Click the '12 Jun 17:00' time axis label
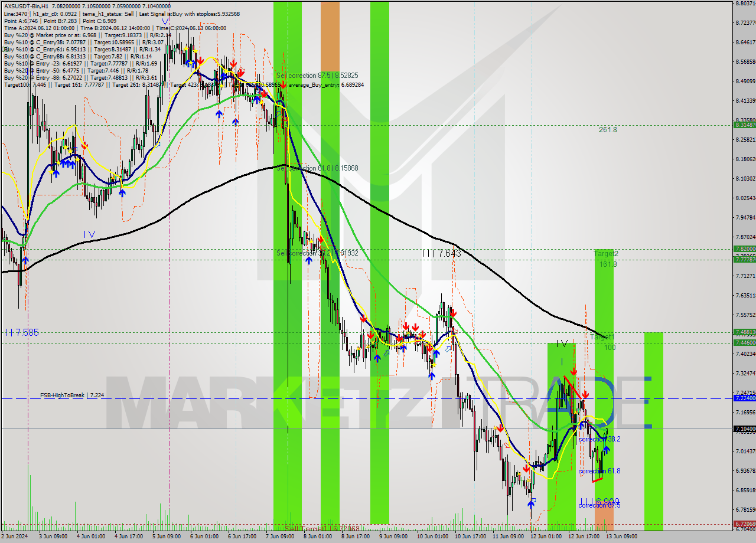This screenshot has height=543, width=756. point(583,537)
